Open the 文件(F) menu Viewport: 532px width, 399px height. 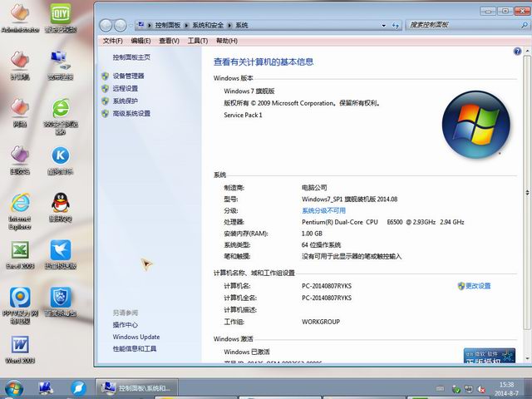point(113,41)
